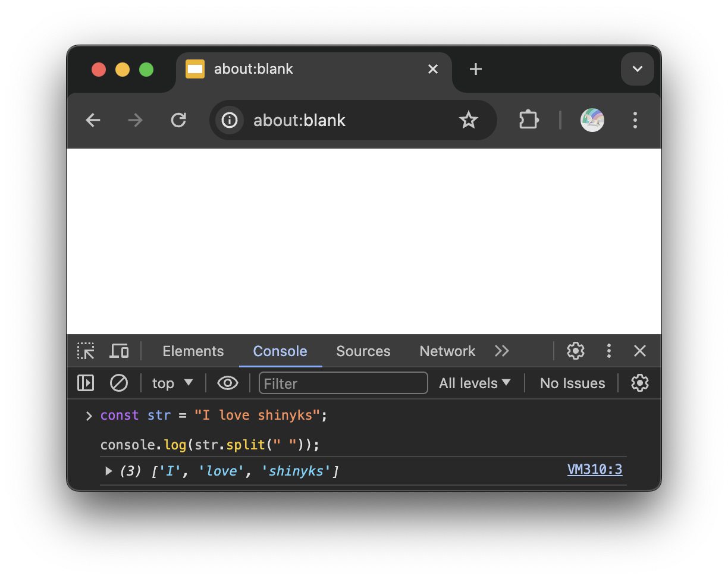728x579 pixels.
Task: Open DevTools settings gear
Action: click(x=575, y=351)
